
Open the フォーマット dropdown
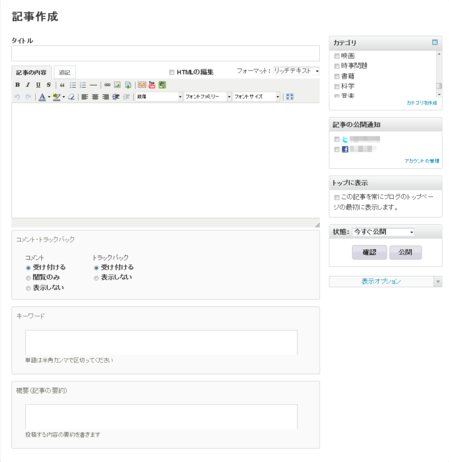coord(296,71)
